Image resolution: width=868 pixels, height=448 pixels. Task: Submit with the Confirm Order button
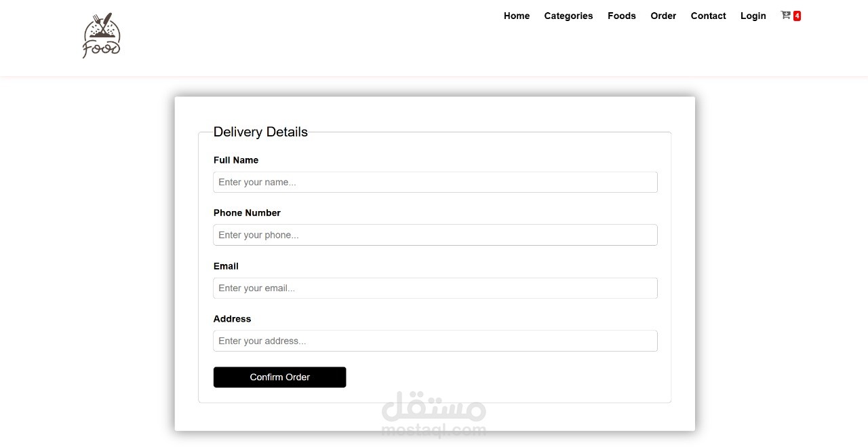[x=279, y=377]
